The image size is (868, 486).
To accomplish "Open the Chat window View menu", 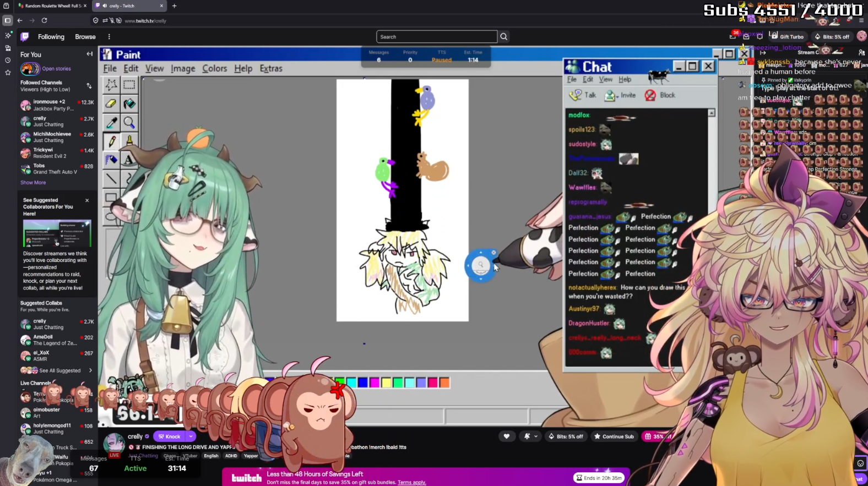I will point(606,80).
